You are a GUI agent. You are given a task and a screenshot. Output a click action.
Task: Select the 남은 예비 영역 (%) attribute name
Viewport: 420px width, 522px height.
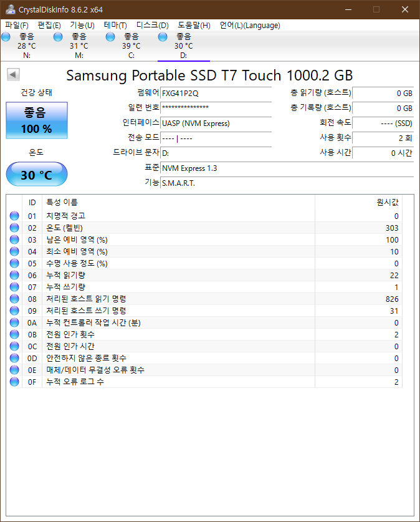(77, 239)
